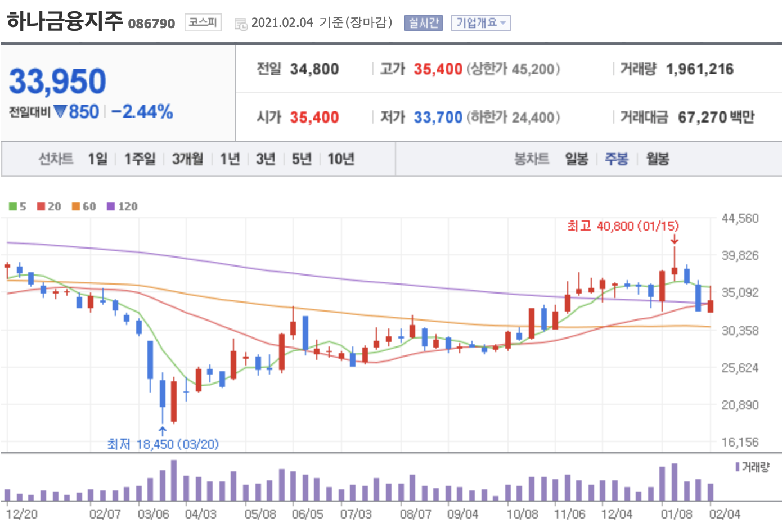The image size is (782, 532).
Task: Click the trading volume 1,961,216
Action: click(x=700, y=69)
